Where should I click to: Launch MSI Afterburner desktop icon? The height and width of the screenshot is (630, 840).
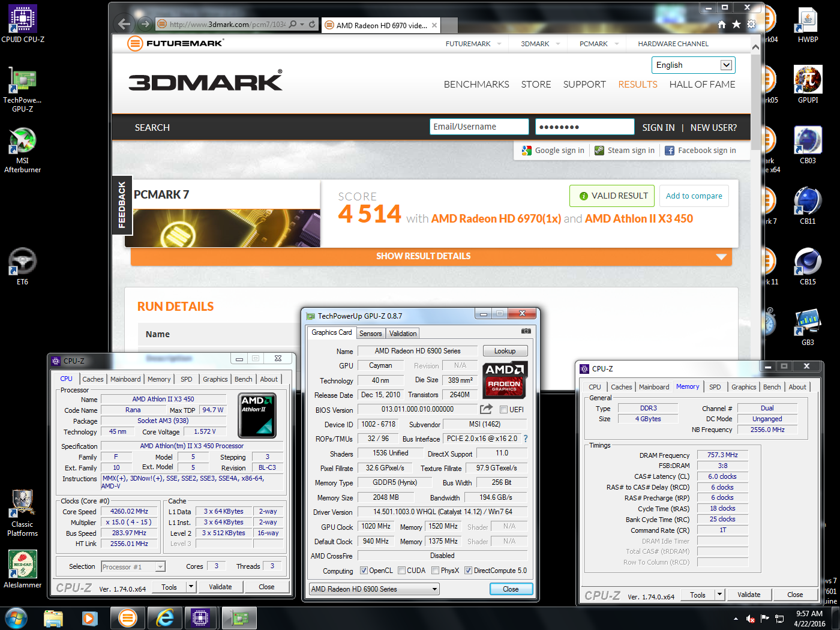pyautogui.click(x=22, y=150)
